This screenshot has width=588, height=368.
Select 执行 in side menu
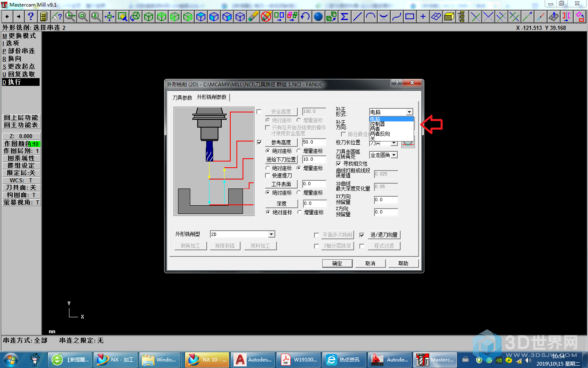[x=20, y=82]
